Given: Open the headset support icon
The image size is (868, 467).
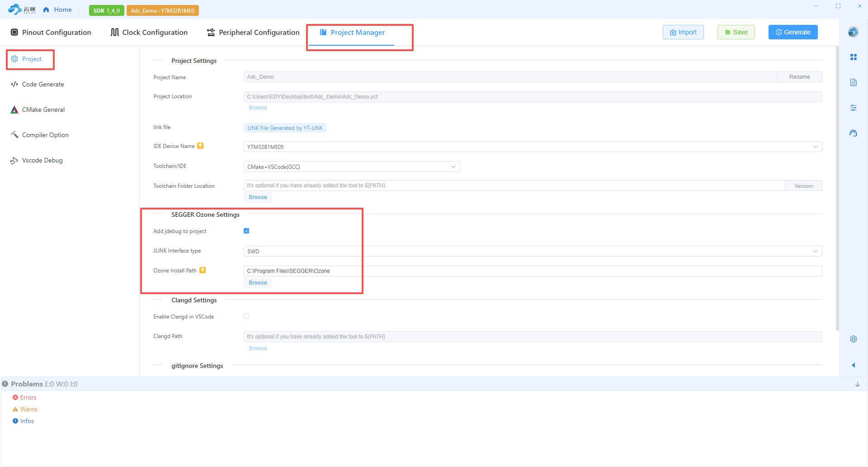Looking at the screenshot, I should (x=853, y=133).
